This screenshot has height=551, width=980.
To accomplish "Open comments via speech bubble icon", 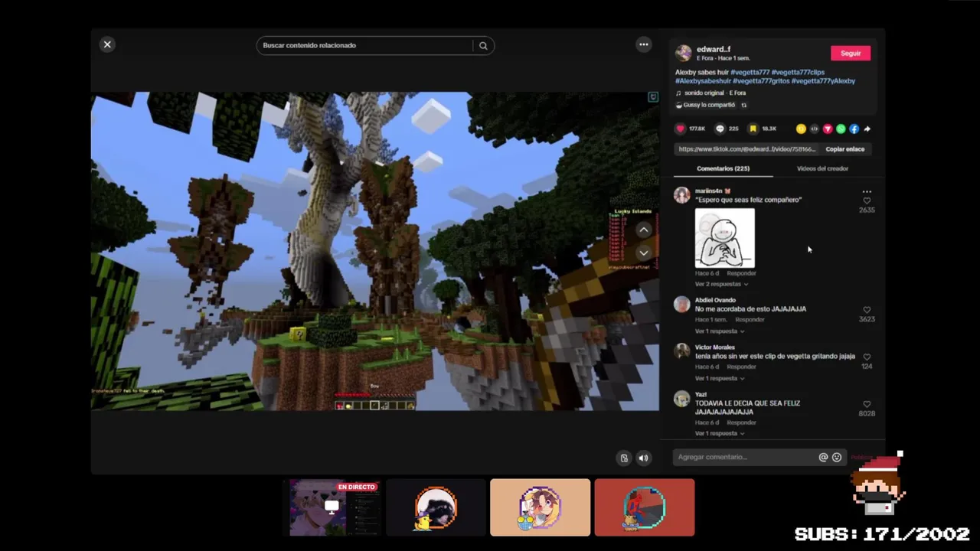I will 720,129.
